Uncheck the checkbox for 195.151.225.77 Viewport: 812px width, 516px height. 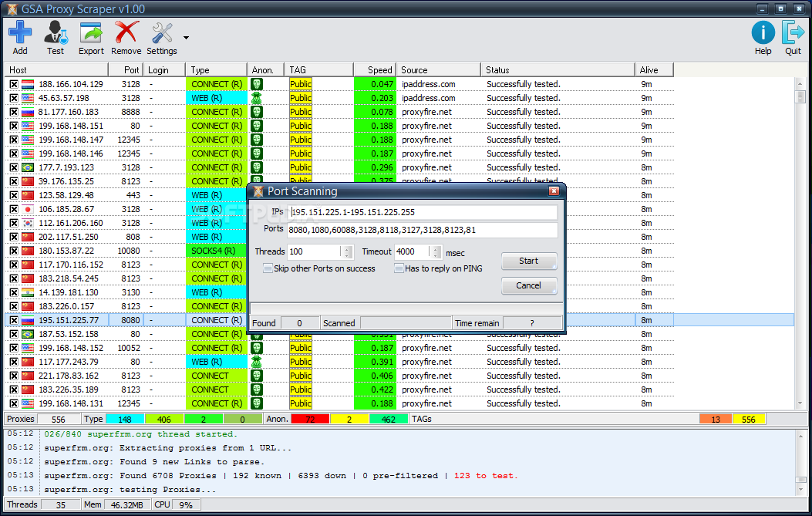click(x=14, y=320)
